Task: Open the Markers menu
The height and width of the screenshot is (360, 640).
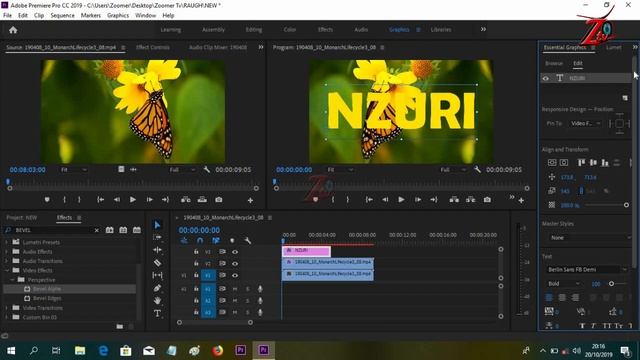Action: click(91, 16)
